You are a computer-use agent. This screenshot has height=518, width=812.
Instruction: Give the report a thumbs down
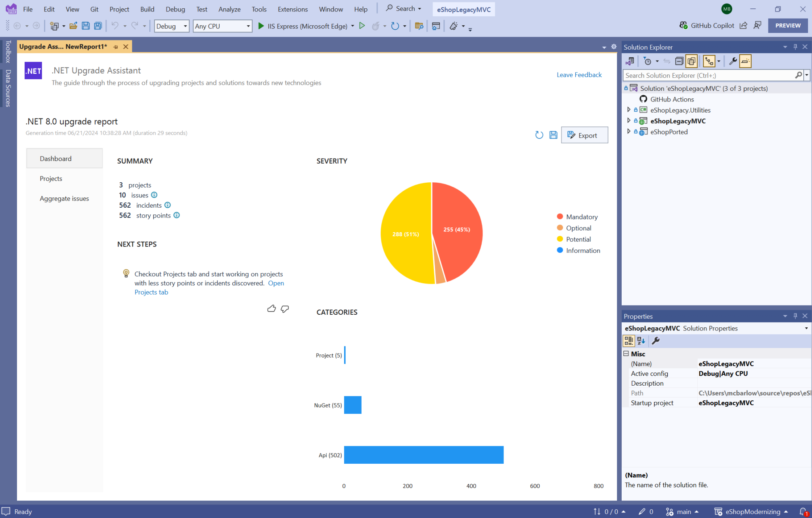click(x=285, y=309)
